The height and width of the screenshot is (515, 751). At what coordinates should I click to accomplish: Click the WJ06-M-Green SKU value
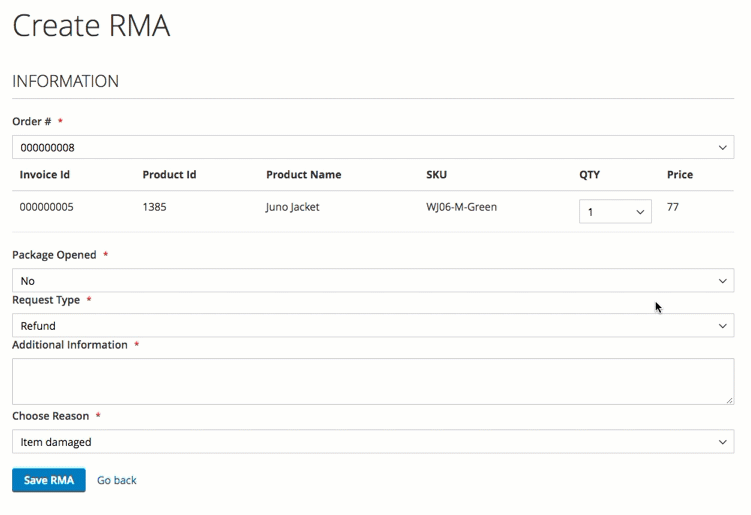(461, 208)
